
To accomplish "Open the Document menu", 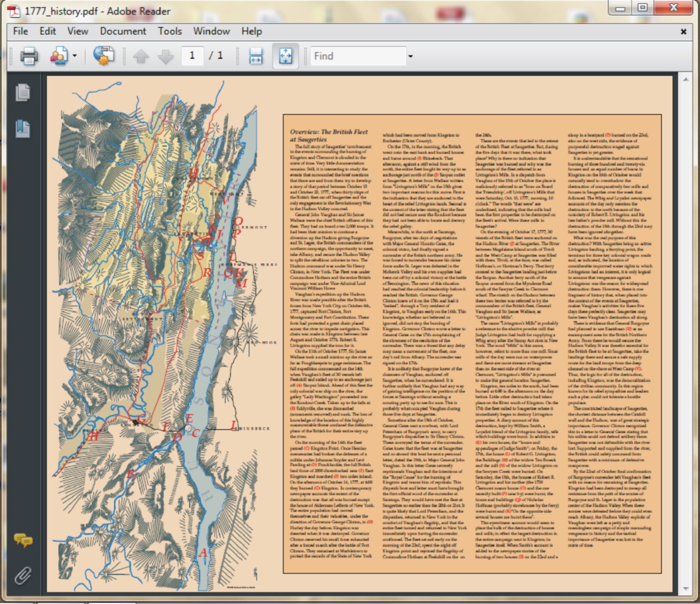I will 123,31.
